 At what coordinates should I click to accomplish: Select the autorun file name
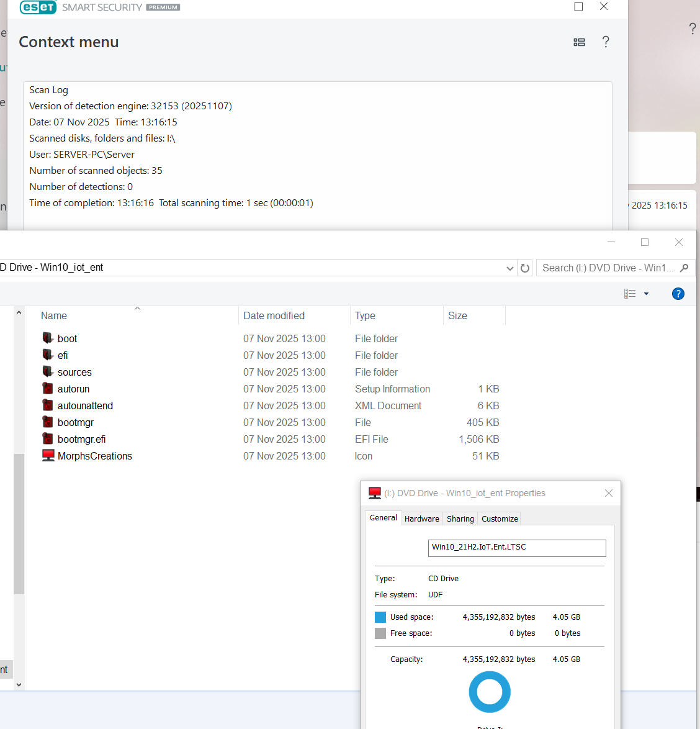[73, 389]
